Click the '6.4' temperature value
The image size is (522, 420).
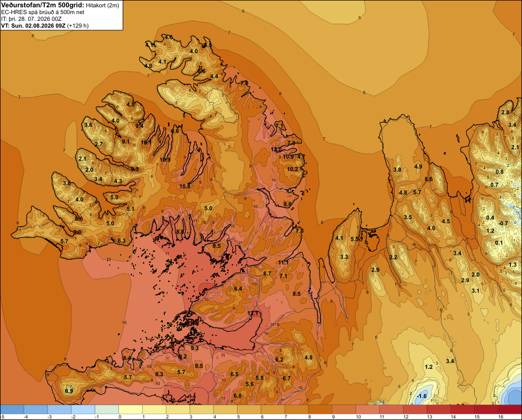[239, 289]
